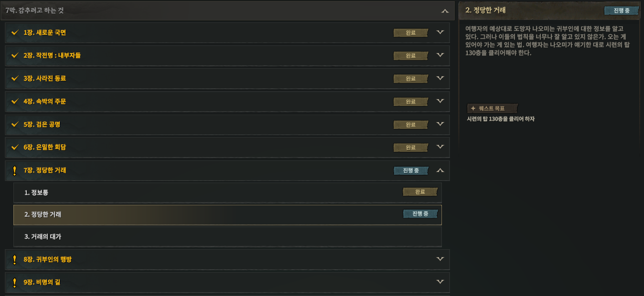The width and height of the screenshot is (644, 296).
Task: Click the 완료 badge on 1장. 새로운 국면
Action: coord(411,33)
